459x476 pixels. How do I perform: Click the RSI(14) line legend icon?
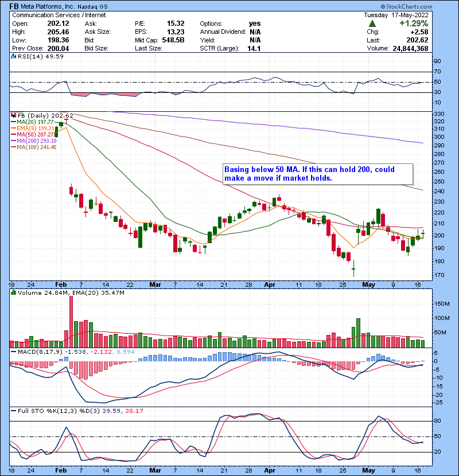[x=13, y=56]
